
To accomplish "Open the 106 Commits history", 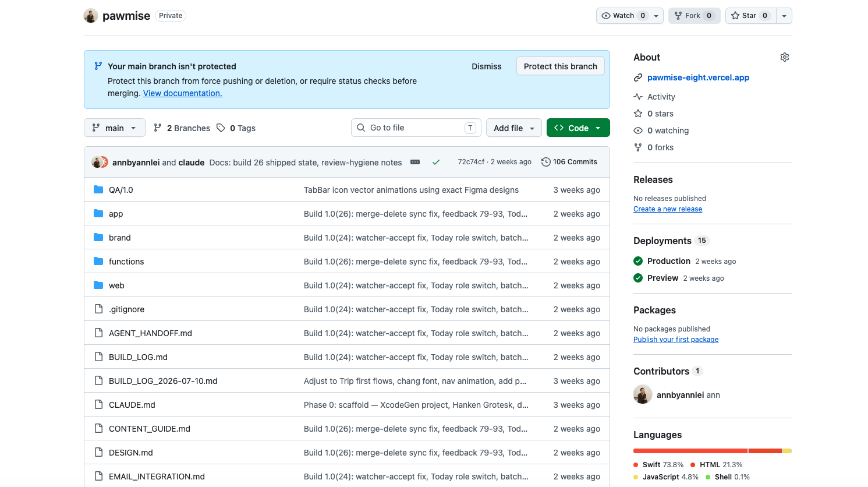I will coord(569,162).
